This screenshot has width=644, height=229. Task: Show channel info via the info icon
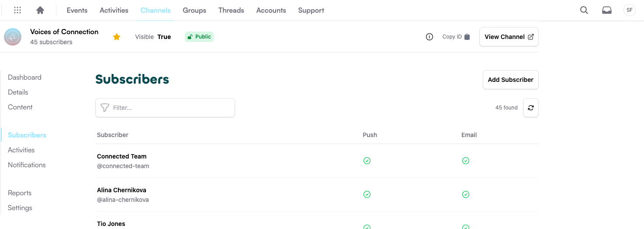[x=429, y=37]
